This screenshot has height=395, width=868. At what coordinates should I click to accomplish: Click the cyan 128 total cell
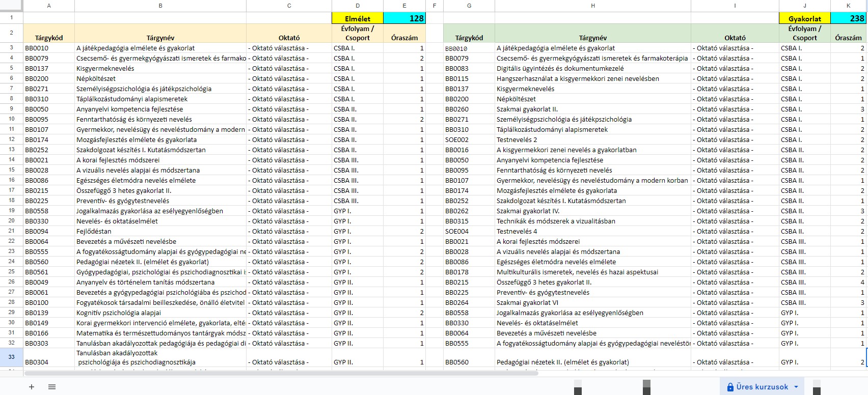tap(404, 18)
